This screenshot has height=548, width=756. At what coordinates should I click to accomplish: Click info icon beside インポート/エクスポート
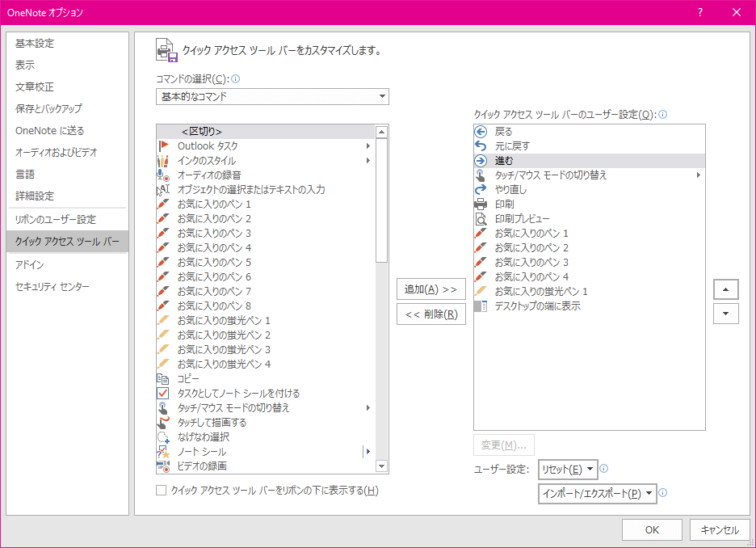(x=663, y=492)
